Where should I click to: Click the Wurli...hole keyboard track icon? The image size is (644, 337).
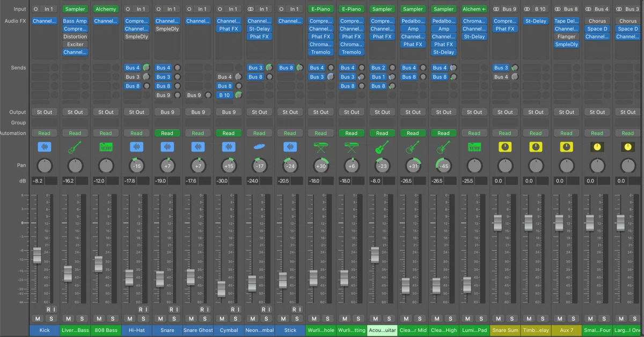tap(320, 147)
